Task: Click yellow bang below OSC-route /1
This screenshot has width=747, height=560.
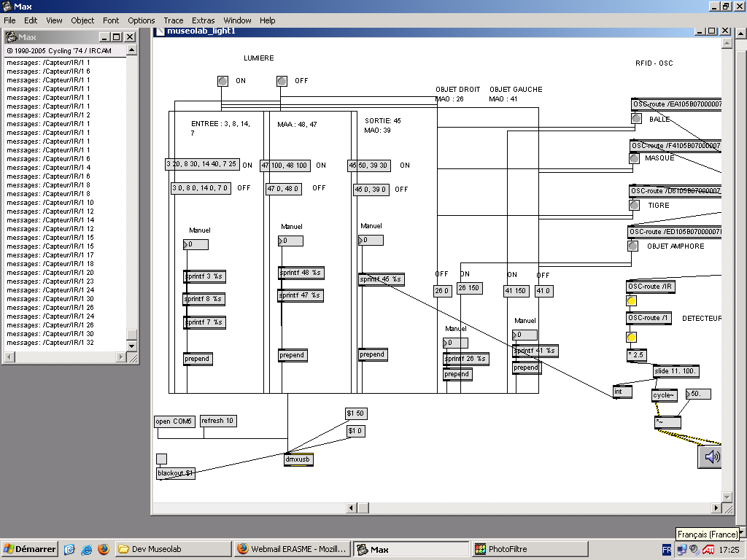Action: pos(632,337)
